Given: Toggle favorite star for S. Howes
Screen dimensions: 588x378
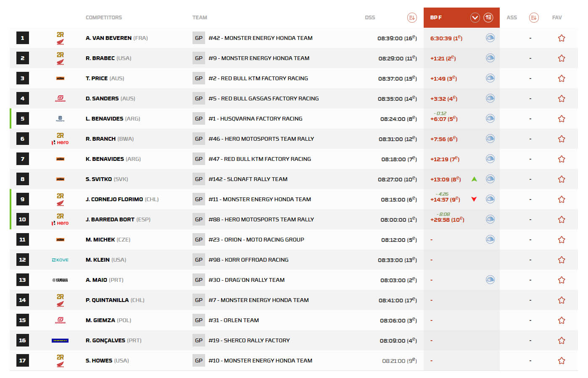Looking at the screenshot, I should click(x=561, y=361).
